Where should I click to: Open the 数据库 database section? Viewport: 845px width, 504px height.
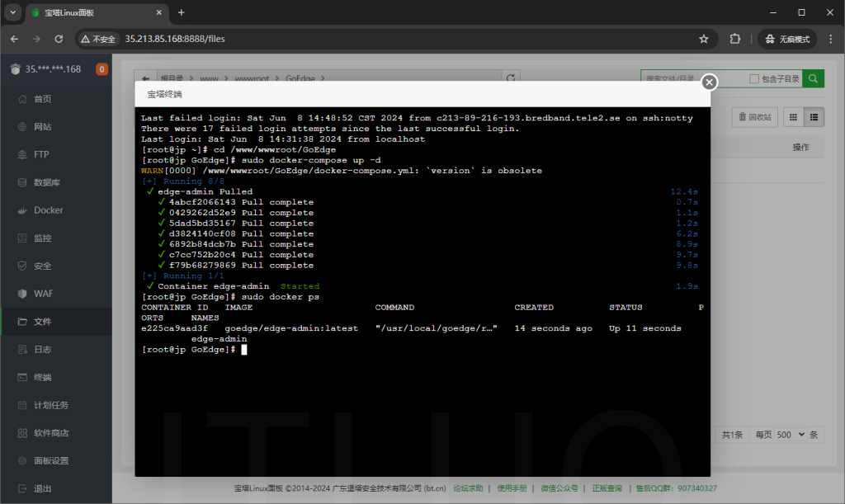(x=46, y=182)
